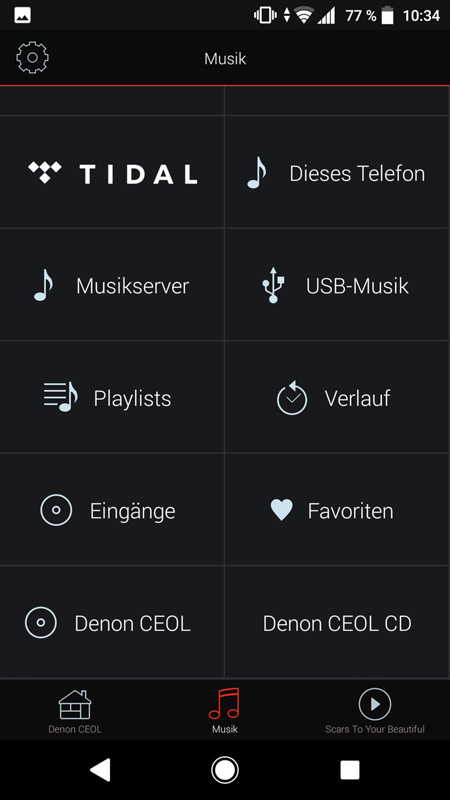Image resolution: width=450 pixels, height=800 pixels.
Task: Open the Playlists list-note icon
Action: 61,397
